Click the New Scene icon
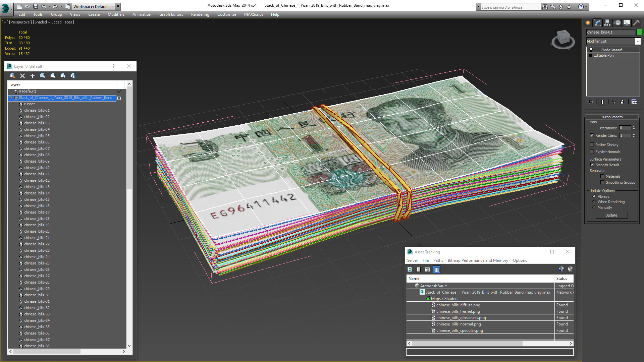The image size is (644, 362). pyautogui.click(x=19, y=6)
